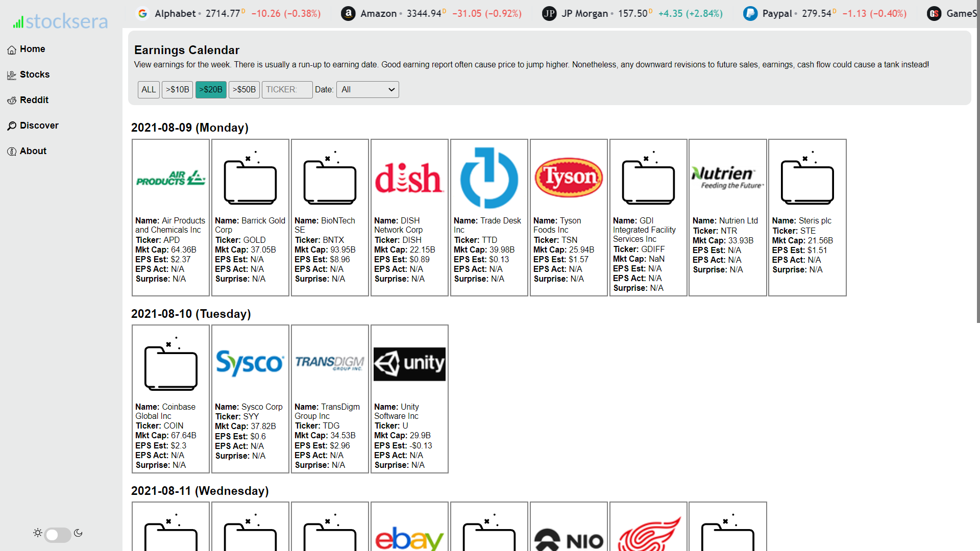Screen dimensions: 980x551
Task: Click the Reddit sidebar icon
Action: click(x=11, y=100)
